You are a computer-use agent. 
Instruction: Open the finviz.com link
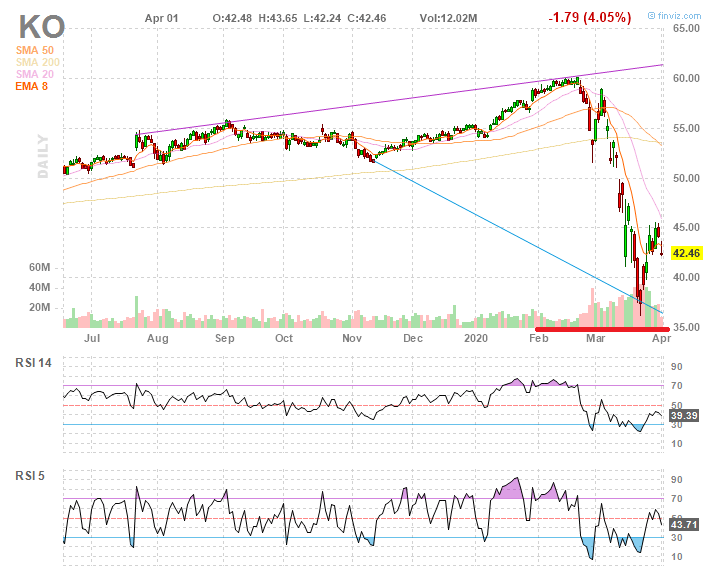click(x=675, y=16)
